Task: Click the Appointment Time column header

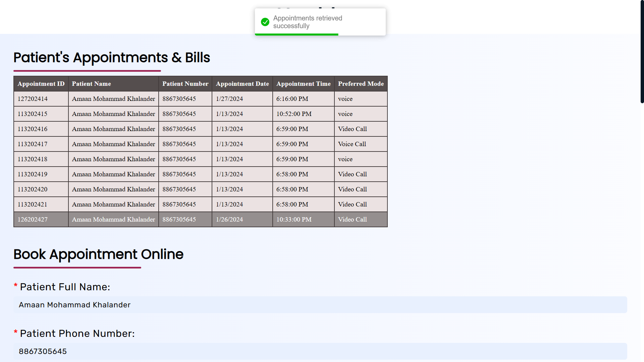Action: (x=303, y=84)
